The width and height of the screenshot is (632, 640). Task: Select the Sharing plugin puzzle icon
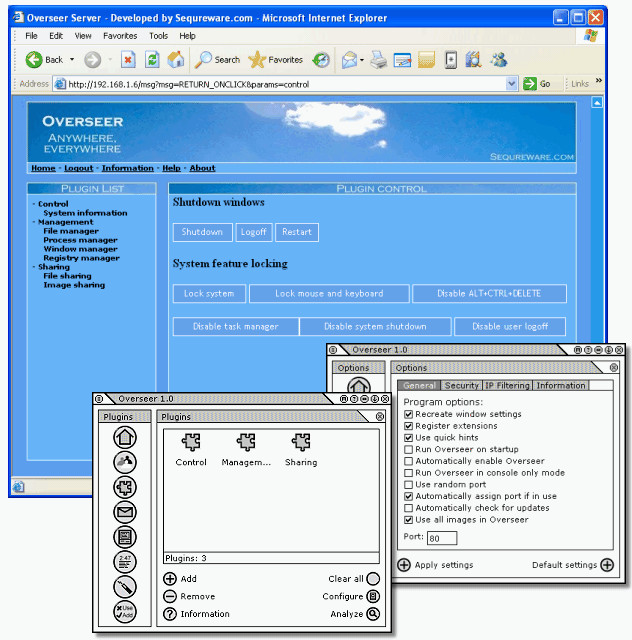point(301,442)
